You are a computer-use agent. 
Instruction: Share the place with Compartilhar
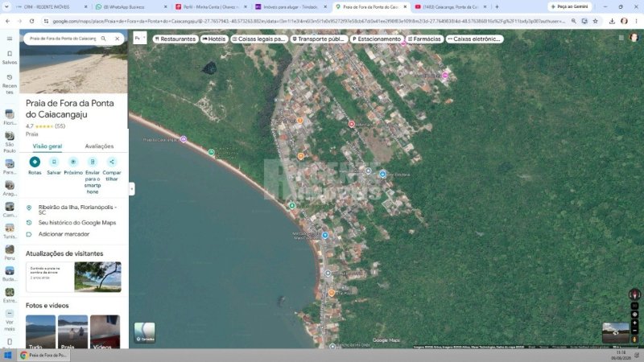[112, 169]
